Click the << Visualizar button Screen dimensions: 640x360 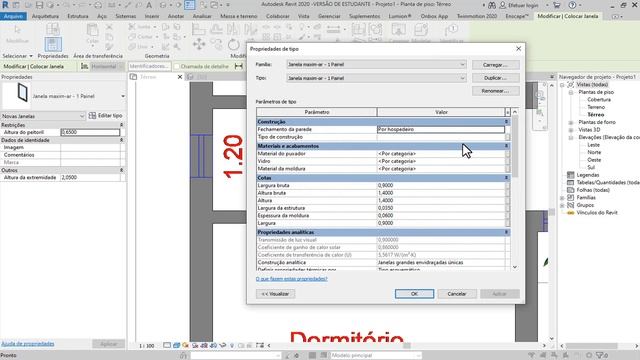[x=276, y=294]
